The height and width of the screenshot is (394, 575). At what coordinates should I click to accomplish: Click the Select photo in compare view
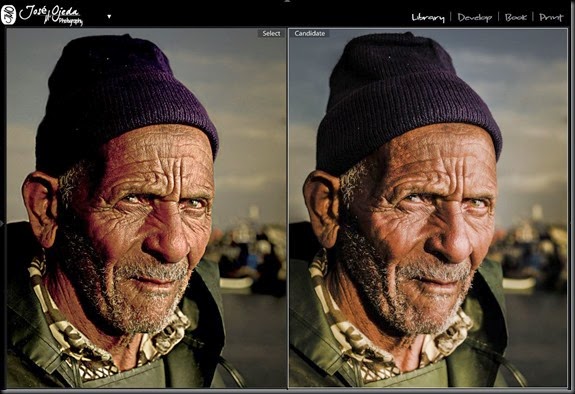(x=146, y=208)
